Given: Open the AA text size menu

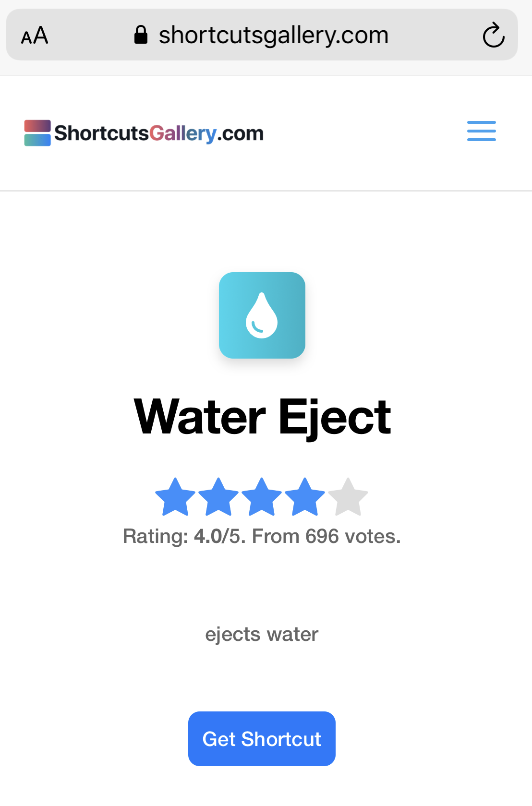Looking at the screenshot, I should click(35, 36).
